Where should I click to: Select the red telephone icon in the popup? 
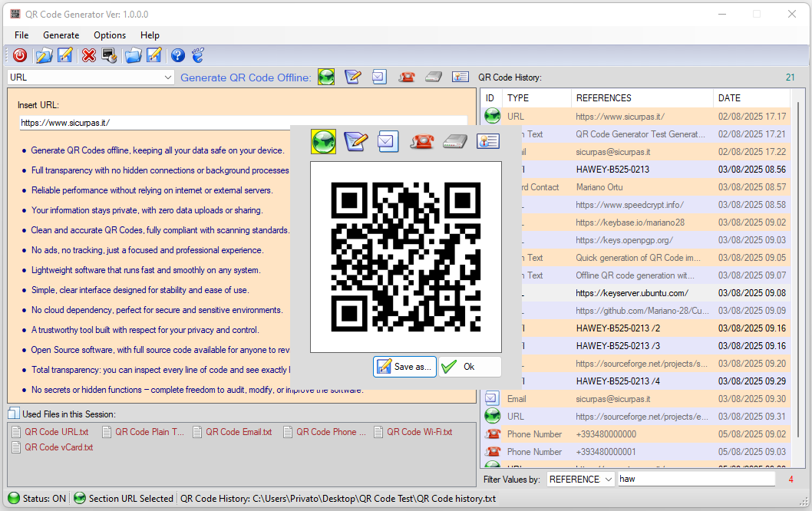(x=421, y=141)
